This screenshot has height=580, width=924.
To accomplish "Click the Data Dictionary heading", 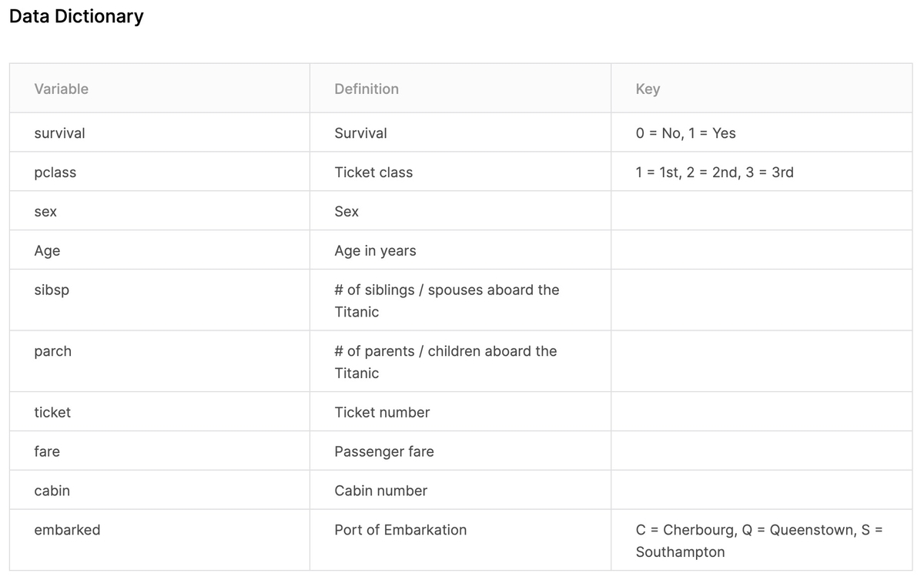I will 76,16.
